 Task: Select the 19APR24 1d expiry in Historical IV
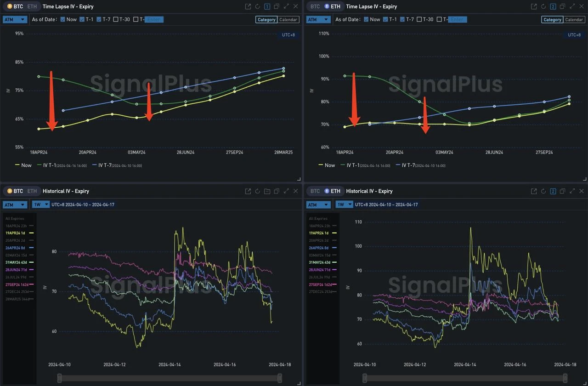[16, 233]
